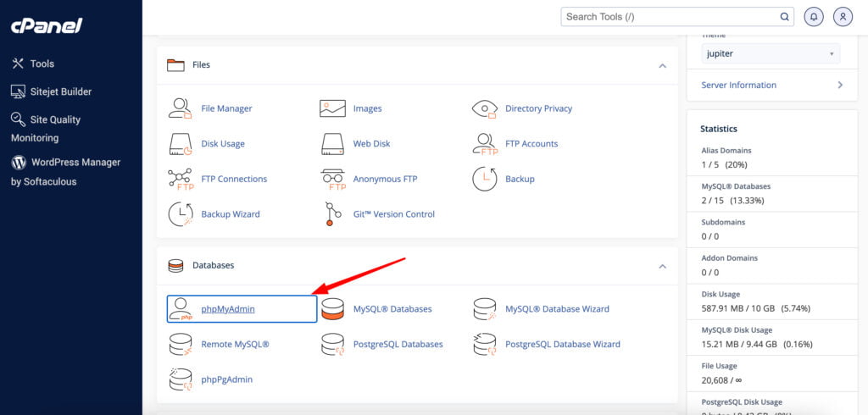This screenshot has height=415, width=868.
Task: Click the Statistics heading
Action: (x=719, y=129)
